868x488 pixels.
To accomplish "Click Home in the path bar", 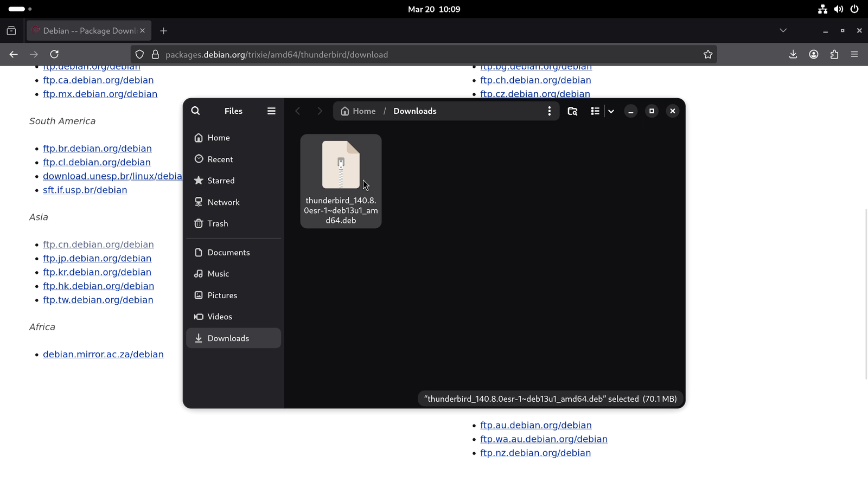I will (x=358, y=111).
